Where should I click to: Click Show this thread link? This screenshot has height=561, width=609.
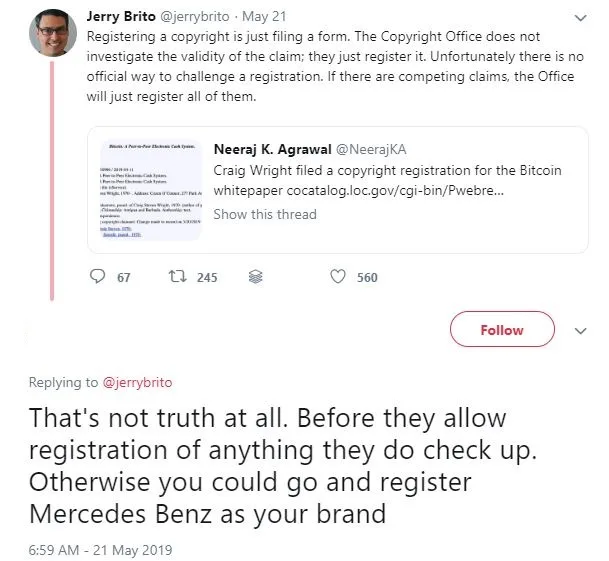tap(264, 214)
